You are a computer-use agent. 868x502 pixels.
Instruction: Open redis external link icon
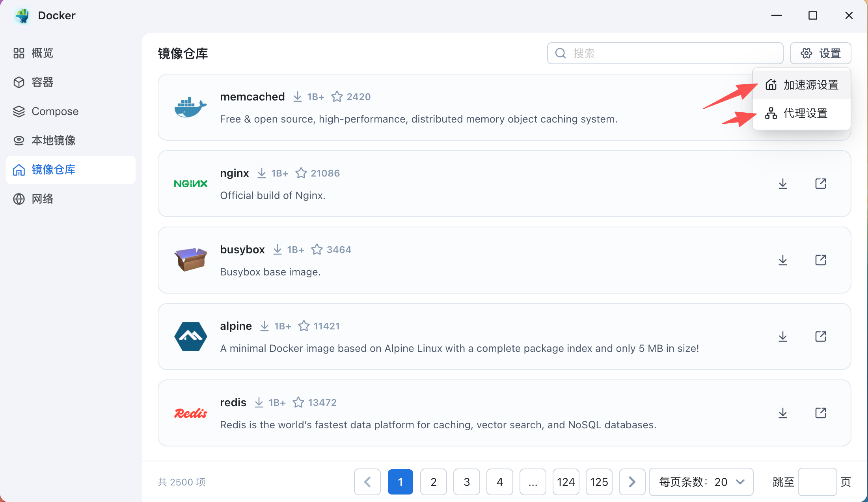click(x=820, y=413)
